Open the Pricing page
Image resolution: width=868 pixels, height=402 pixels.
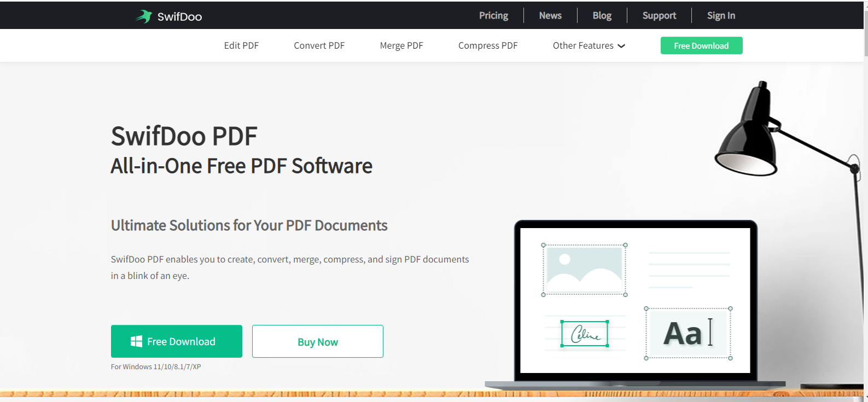click(x=493, y=15)
